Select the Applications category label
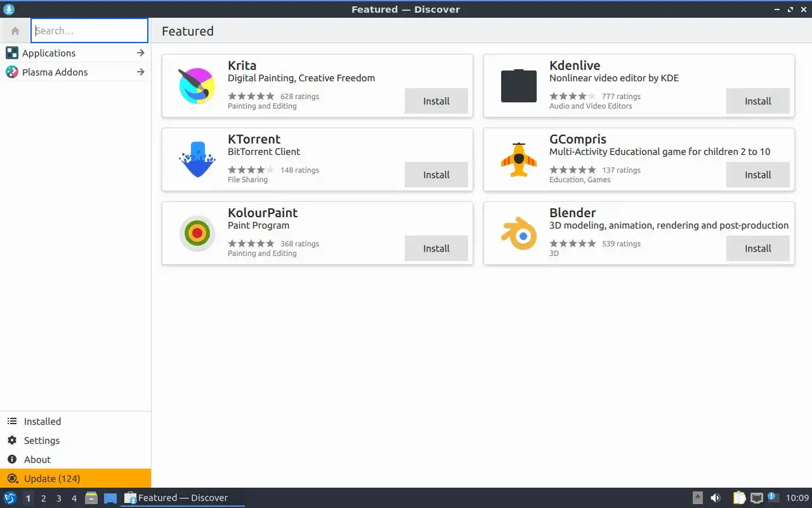The image size is (812, 508). tap(49, 53)
